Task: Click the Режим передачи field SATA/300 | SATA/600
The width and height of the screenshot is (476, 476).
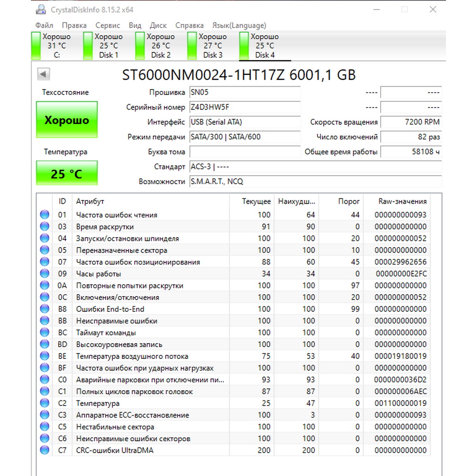Action: [x=245, y=137]
